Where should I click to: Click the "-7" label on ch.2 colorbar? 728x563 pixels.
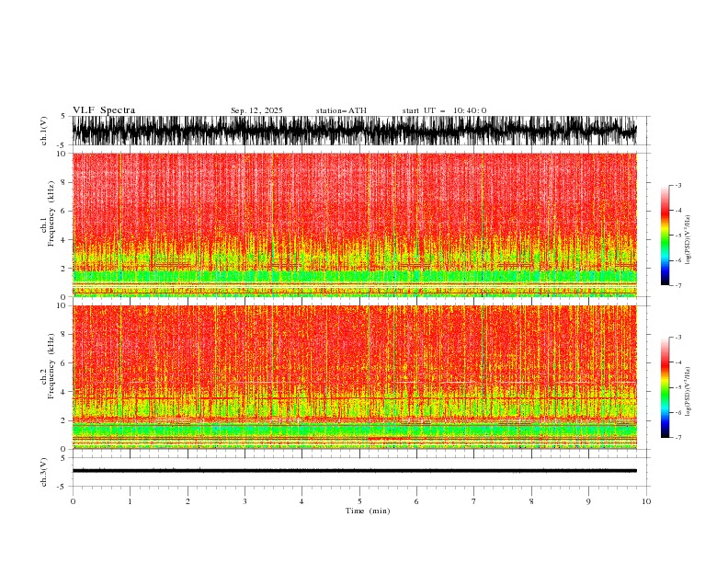(677, 437)
